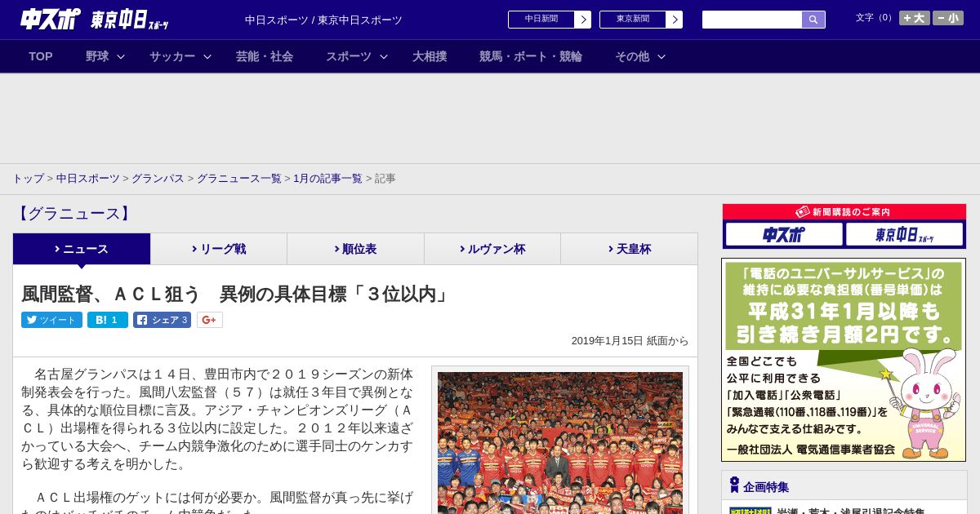Open the team photo thumbnail
Viewport: 980px width, 514px height.
[x=560, y=442]
